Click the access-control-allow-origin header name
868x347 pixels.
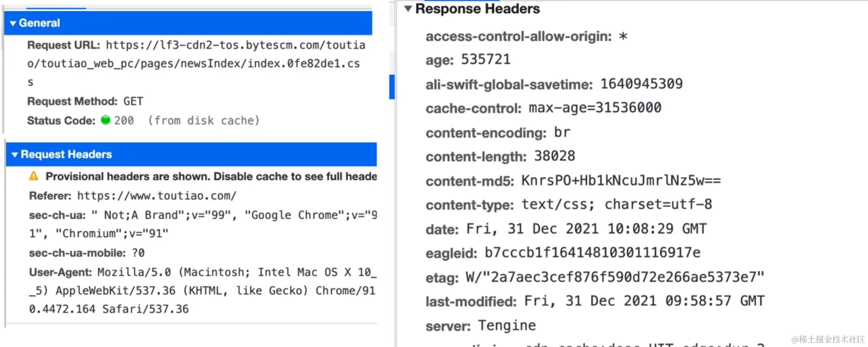518,36
